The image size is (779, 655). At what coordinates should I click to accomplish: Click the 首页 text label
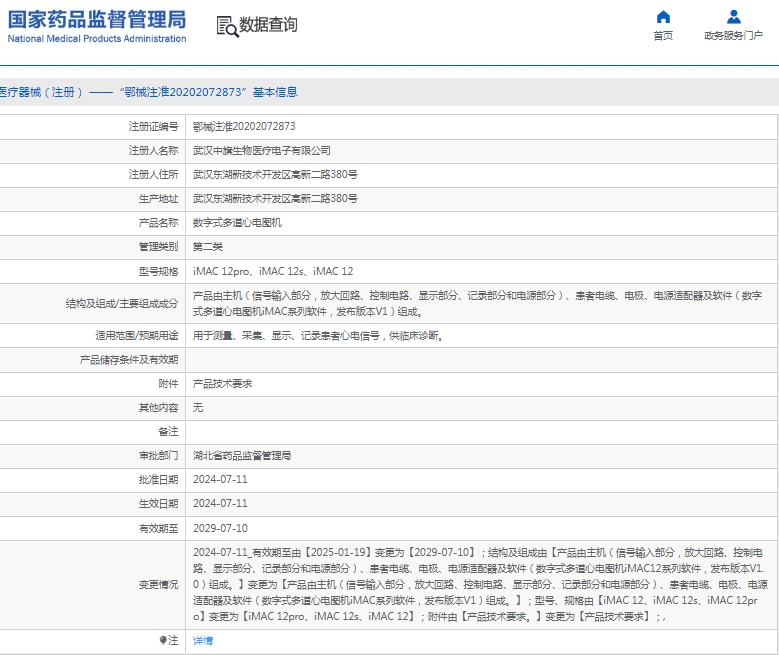(663, 36)
